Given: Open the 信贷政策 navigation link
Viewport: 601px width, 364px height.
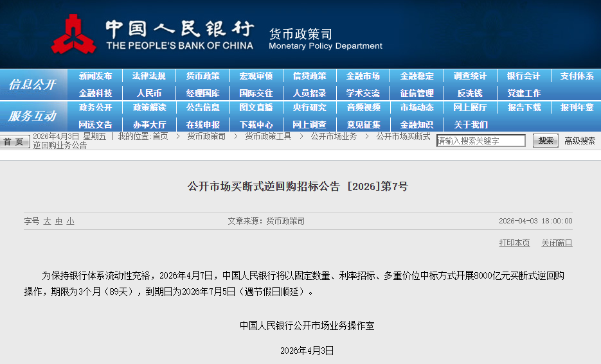Looking at the screenshot, I should point(310,76).
